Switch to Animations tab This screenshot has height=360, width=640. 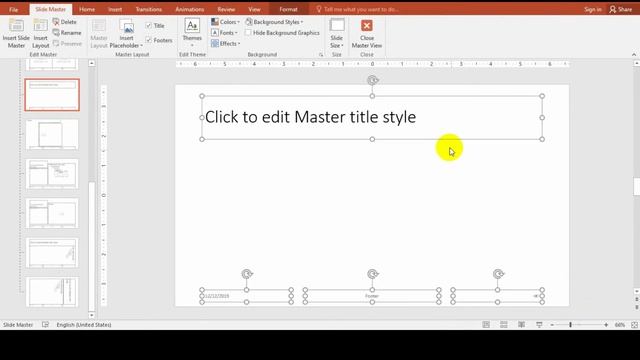tap(190, 9)
